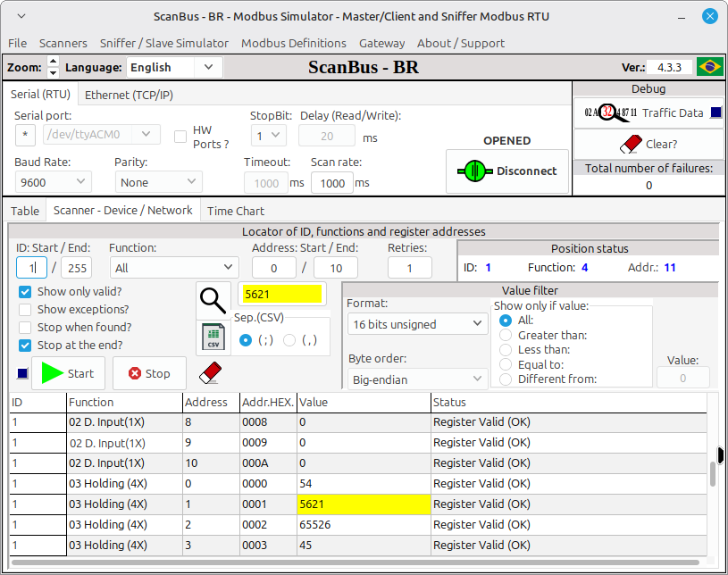
Task: Click the Disconnect button label
Action: click(x=526, y=171)
